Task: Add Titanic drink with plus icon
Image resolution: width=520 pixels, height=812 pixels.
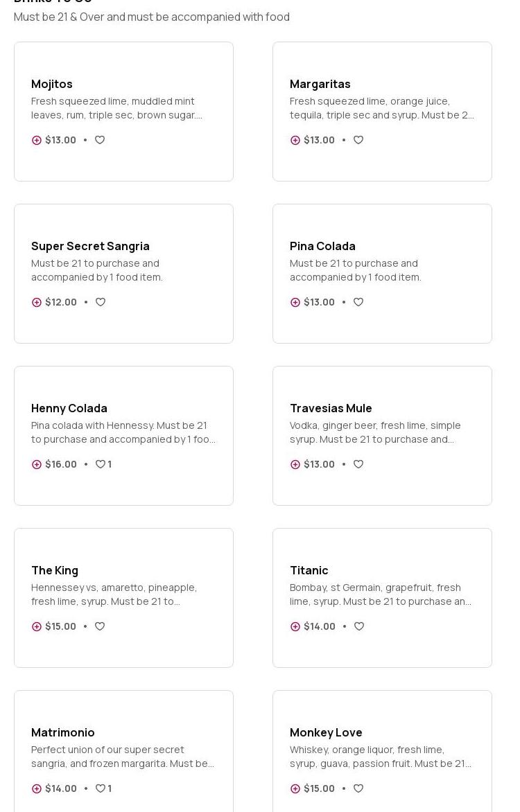Action: coord(295,626)
